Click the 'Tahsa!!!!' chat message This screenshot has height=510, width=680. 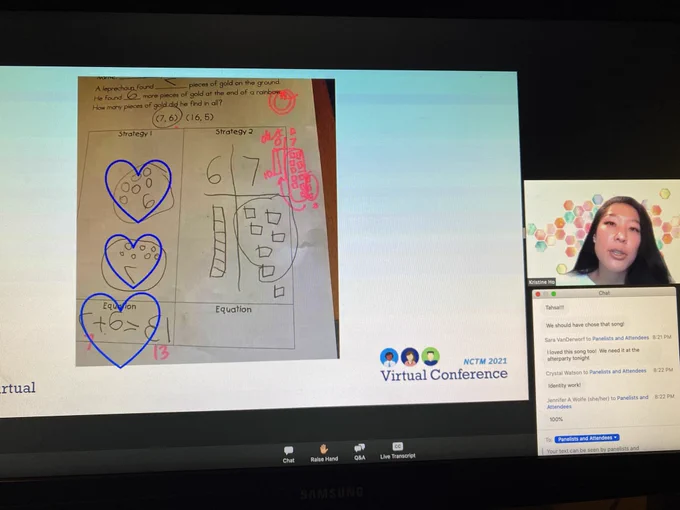click(x=555, y=307)
